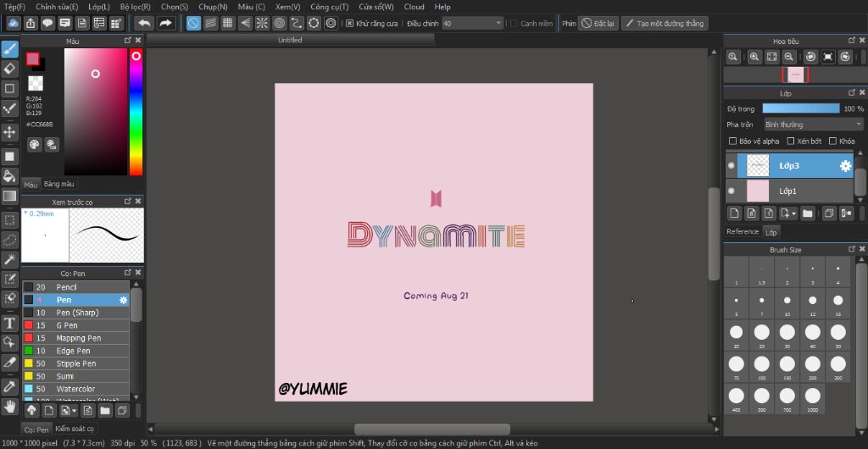Enable the curve snap guide
Viewport: 868px width, 449px height.
(297, 23)
